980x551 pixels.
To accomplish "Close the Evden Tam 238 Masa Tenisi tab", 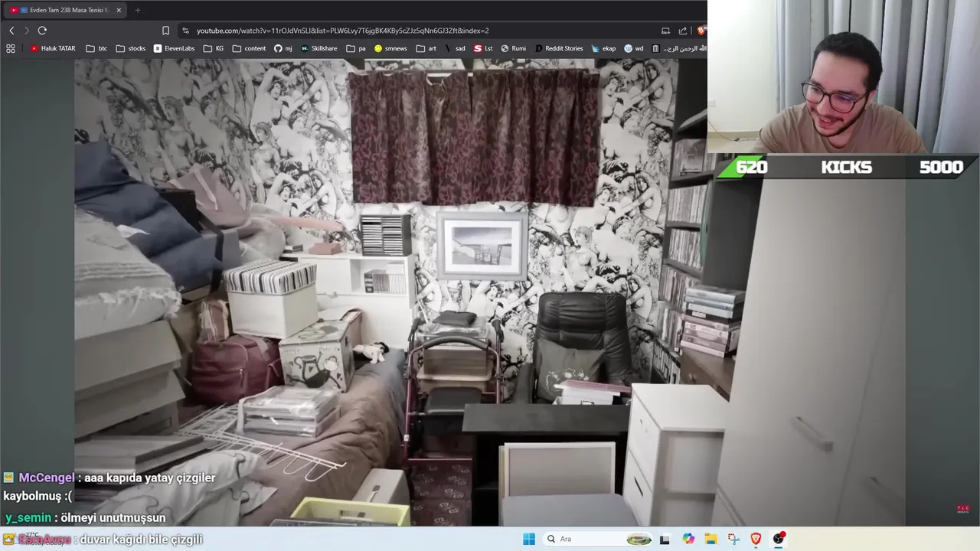I will 119,10.
